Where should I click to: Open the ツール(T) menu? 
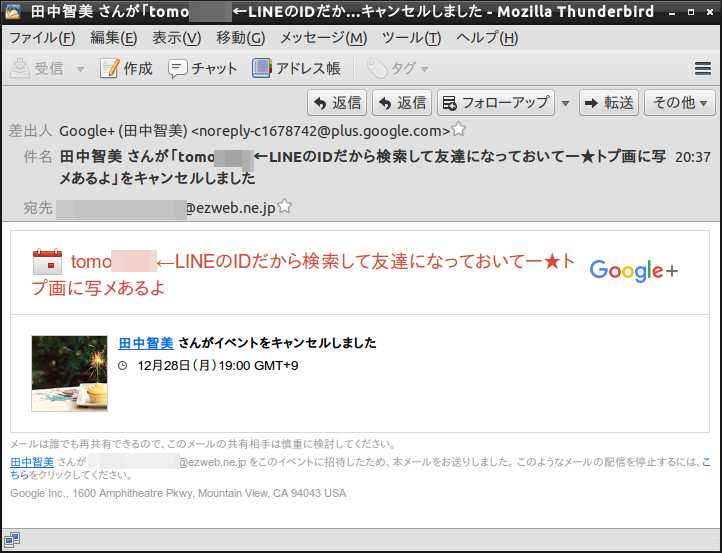(x=411, y=38)
